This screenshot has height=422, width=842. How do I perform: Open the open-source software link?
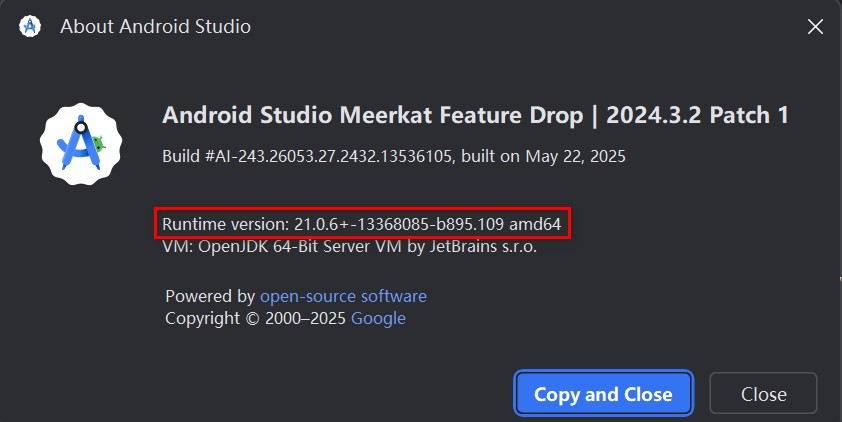click(343, 296)
